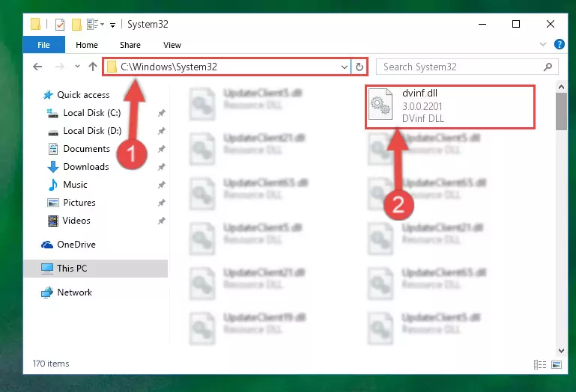This screenshot has height=392, width=576.
Task: Click pin icon next to Downloads
Action: (161, 167)
